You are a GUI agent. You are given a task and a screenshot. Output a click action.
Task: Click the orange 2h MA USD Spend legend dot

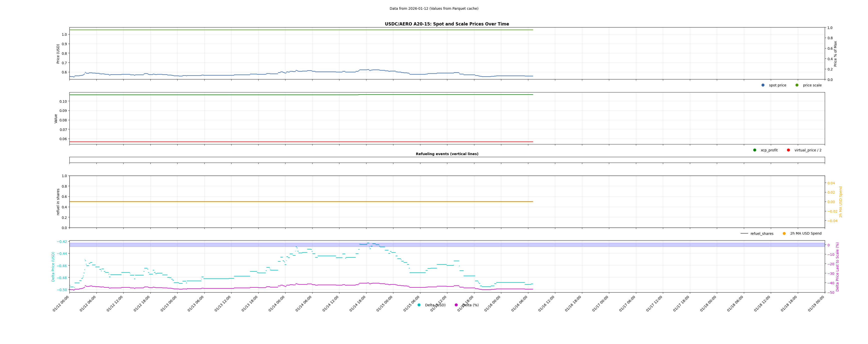point(784,234)
